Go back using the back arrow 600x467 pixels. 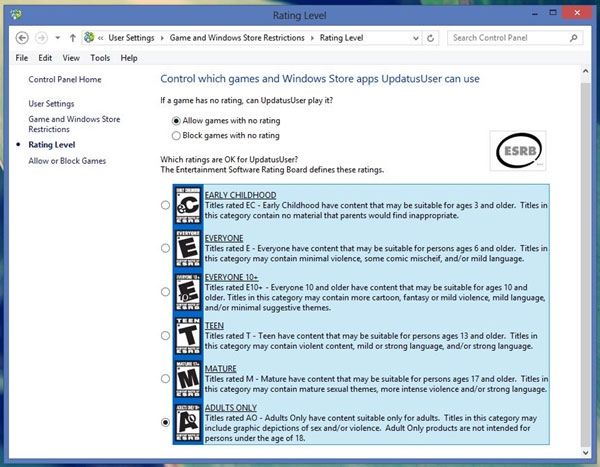point(23,38)
